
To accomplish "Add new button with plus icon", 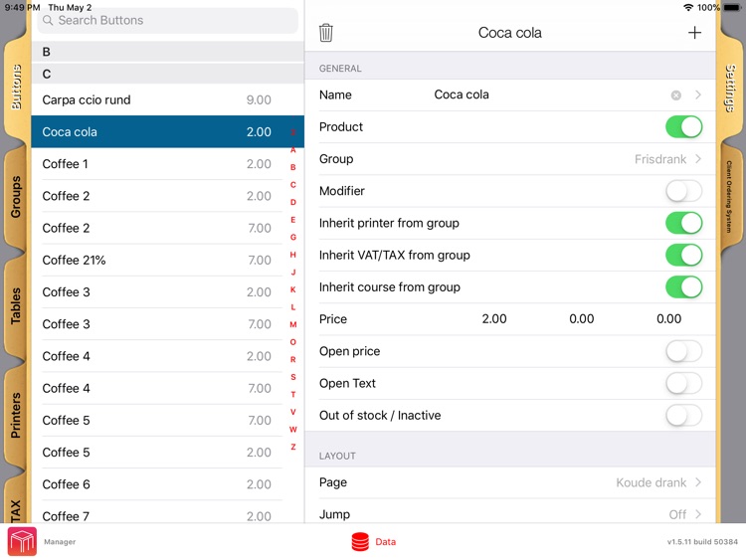I will (x=694, y=33).
